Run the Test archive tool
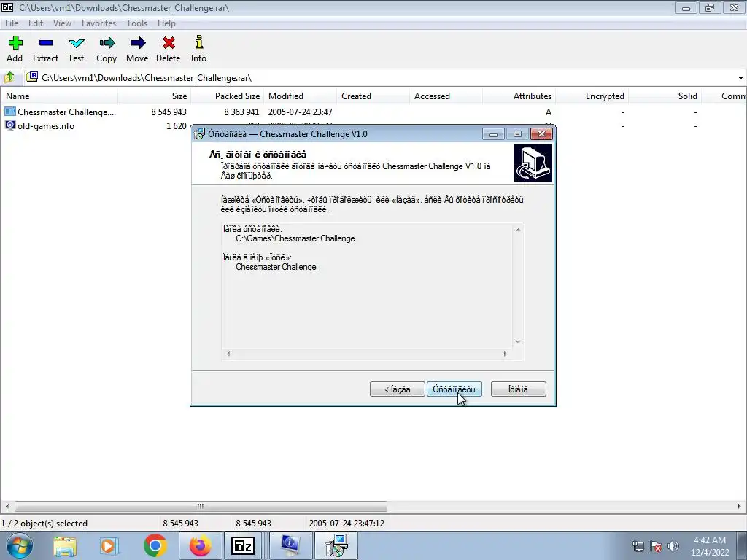The image size is (747, 560). (76, 43)
